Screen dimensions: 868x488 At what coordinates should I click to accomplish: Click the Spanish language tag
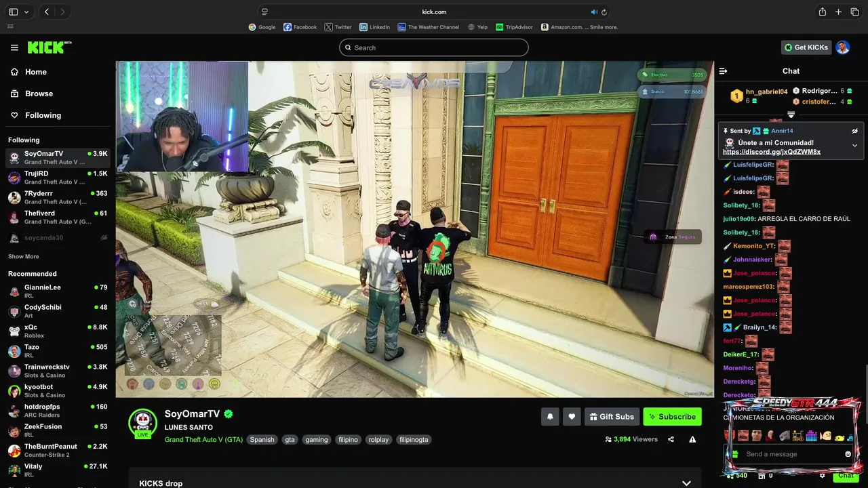point(262,440)
